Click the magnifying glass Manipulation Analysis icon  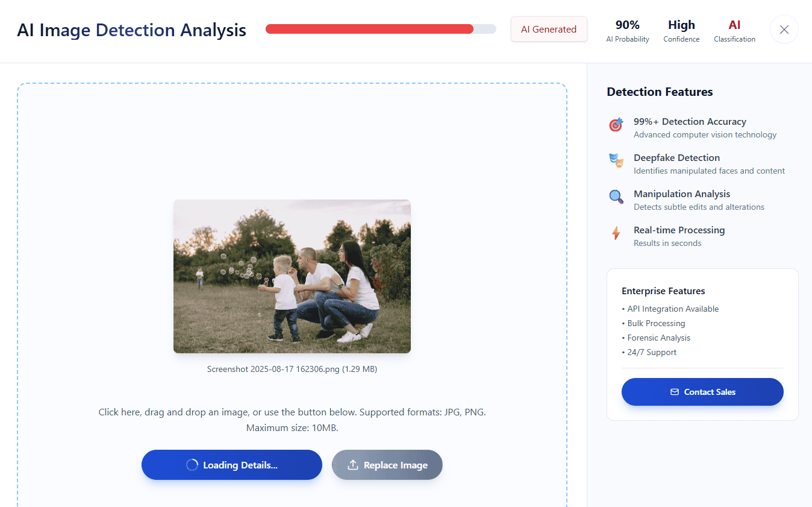click(616, 197)
